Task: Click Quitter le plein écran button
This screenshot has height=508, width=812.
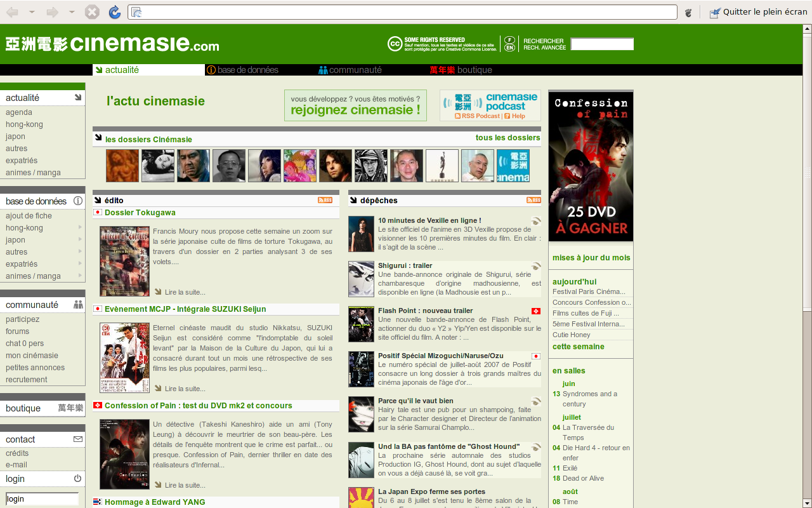Action: (x=758, y=12)
